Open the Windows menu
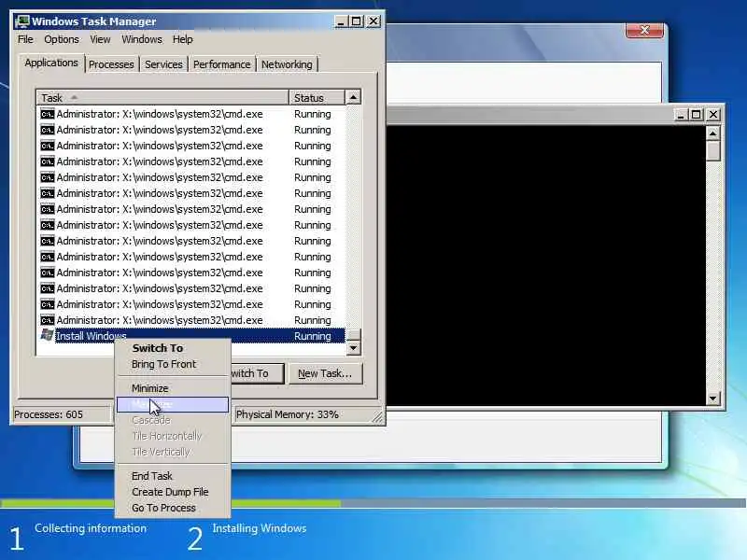The height and width of the screenshot is (560, 747). 142,39
